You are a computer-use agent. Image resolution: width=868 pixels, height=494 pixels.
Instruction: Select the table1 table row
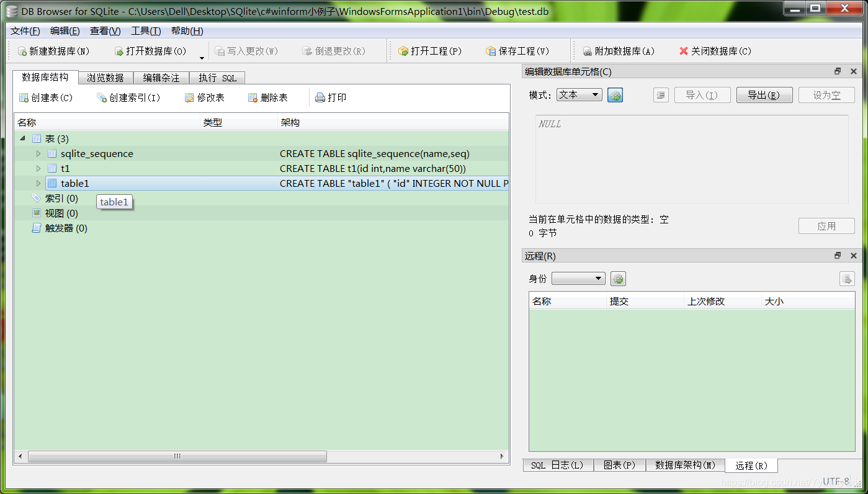click(261, 183)
